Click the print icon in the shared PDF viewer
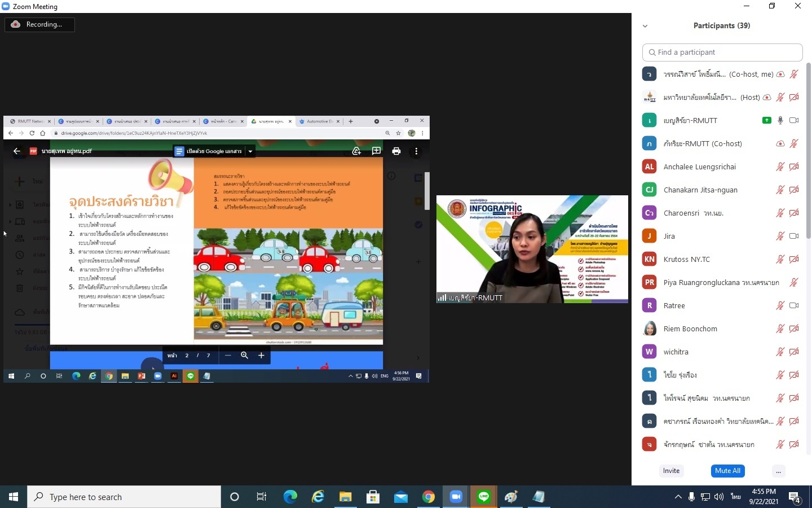812x508 pixels. (396, 151)
